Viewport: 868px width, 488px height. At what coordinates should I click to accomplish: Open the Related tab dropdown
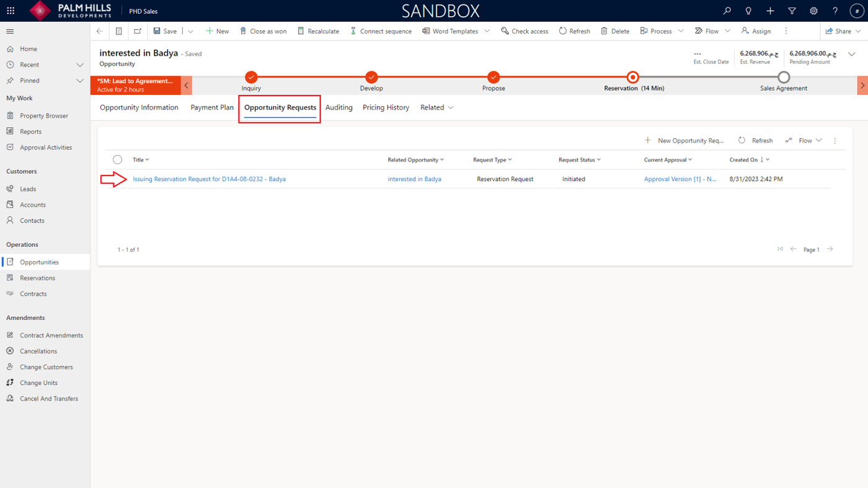coord(437,107)
